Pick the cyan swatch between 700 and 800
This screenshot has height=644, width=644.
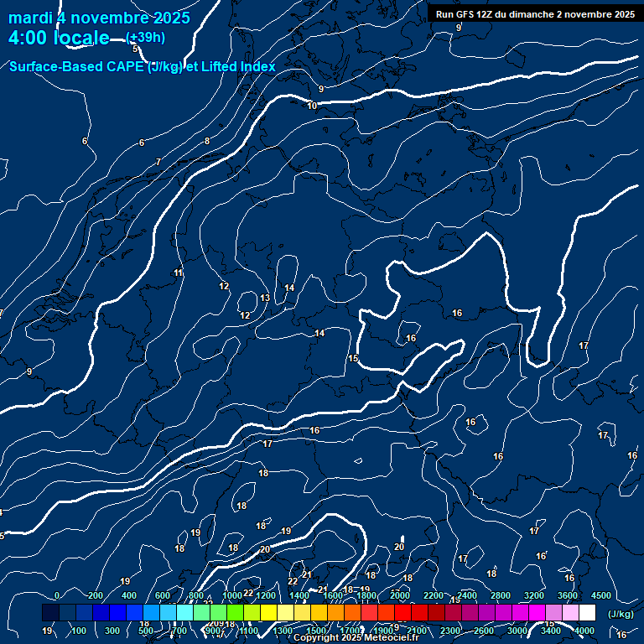pyautogui.click(x=184, y=612)
